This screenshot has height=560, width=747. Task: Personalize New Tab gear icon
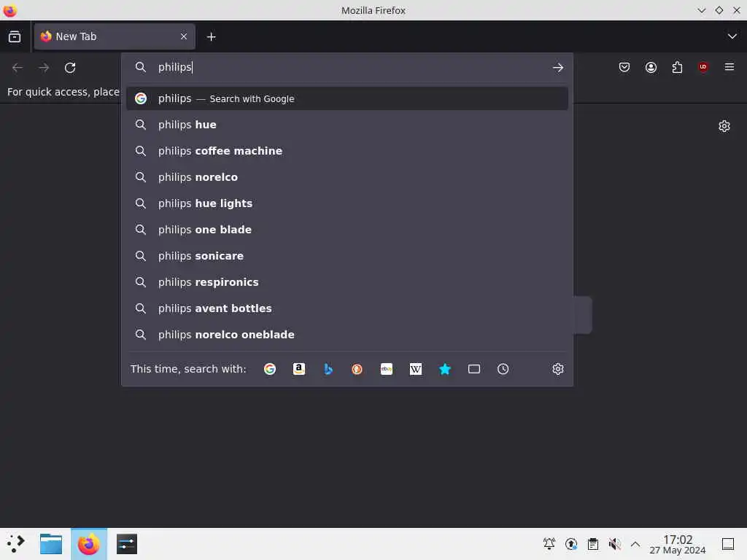pyautogui.click(x=724, y=126)
